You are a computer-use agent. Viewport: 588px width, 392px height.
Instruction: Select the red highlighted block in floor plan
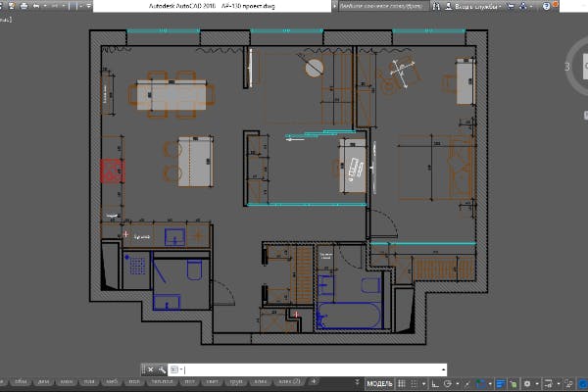[111, 171]
